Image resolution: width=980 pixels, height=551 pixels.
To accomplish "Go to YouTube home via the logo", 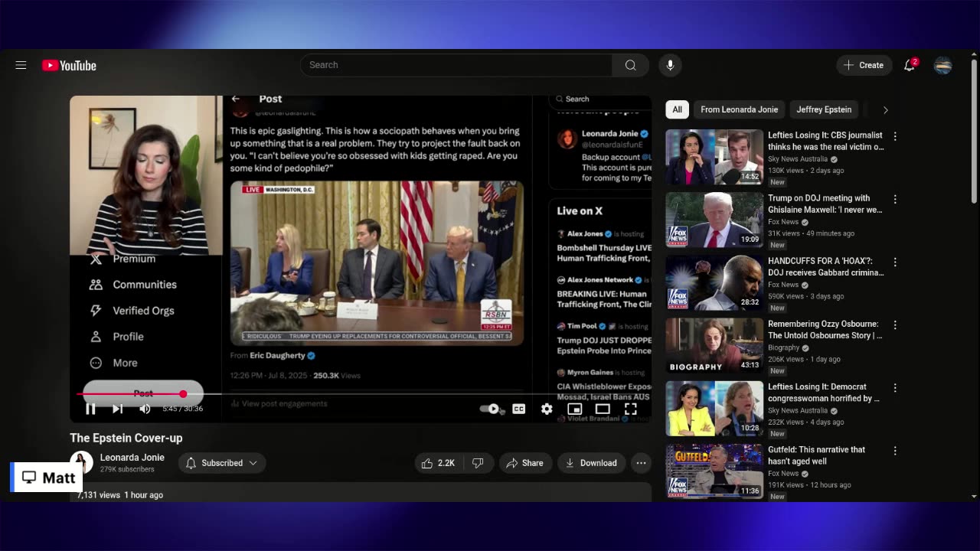I will [x=69, y=66].
